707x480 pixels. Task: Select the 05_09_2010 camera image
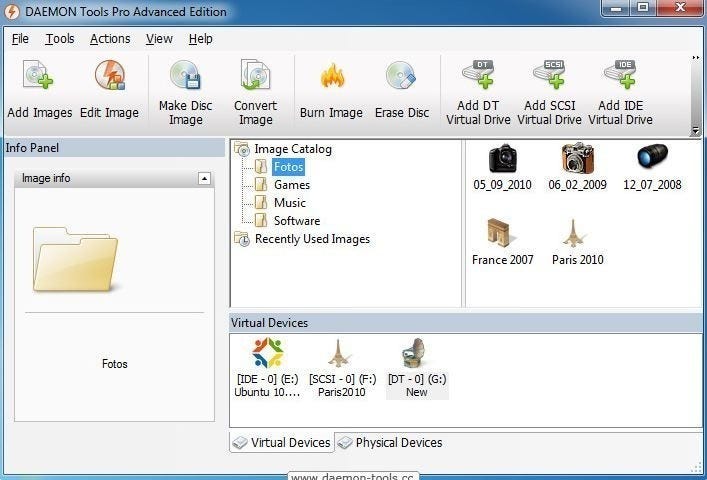pos(502,167)
